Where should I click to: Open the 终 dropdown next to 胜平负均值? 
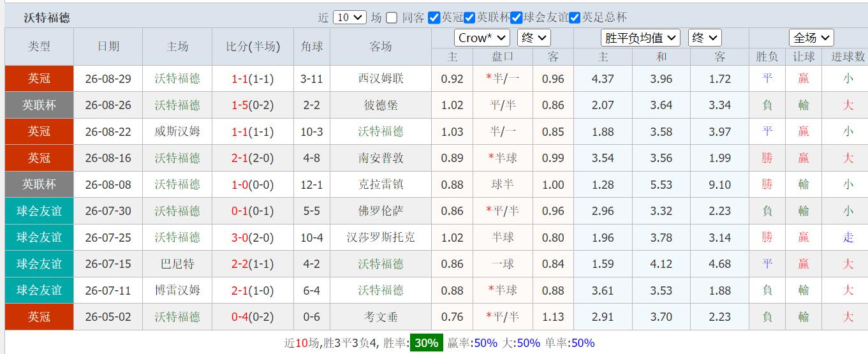pyautogui.click(x=705, y=38)
